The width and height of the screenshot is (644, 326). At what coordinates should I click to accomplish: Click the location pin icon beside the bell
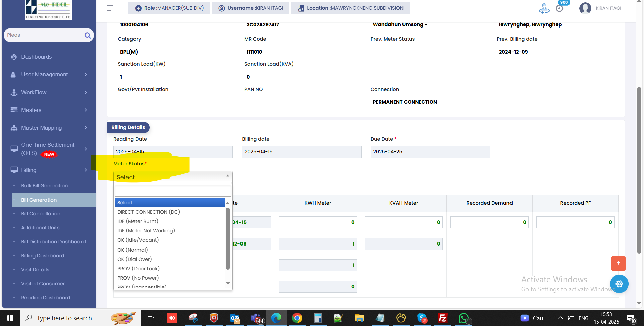[x=544, y=8]
